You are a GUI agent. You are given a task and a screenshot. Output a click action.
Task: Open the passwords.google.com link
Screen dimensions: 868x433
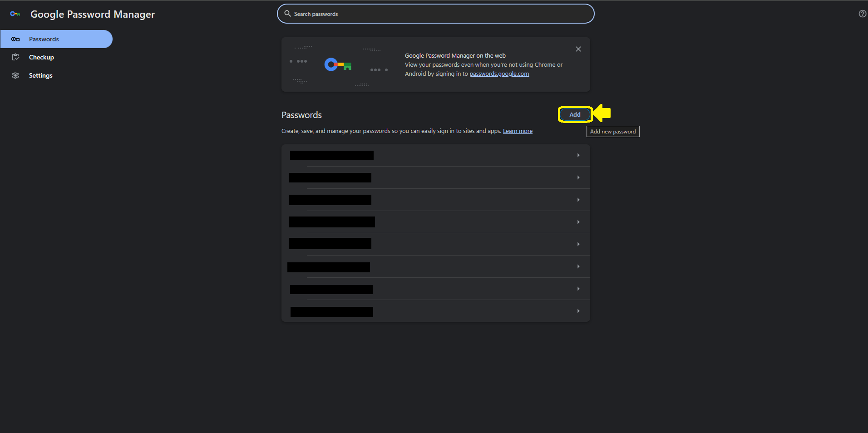pyautogui.click(x=499, y=74)
